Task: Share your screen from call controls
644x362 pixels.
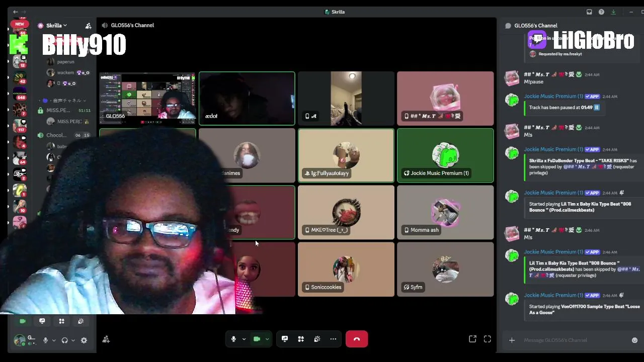Action: [285, 339]
